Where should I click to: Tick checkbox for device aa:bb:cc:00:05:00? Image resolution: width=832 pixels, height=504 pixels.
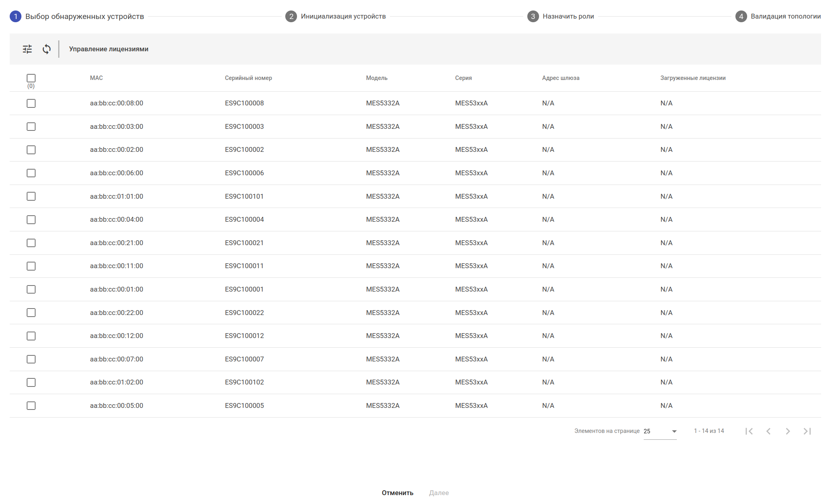pos(31,406)
